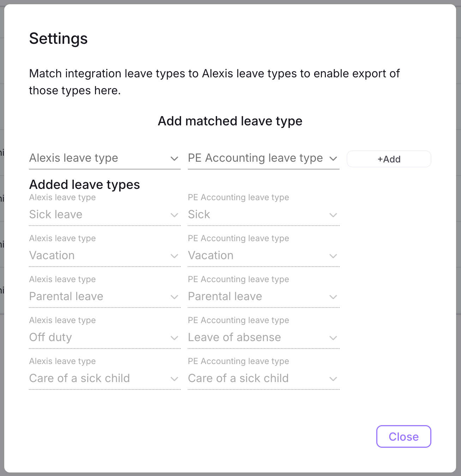
Task: Click chevron next to Leave of absense
Action: click(333, 338)
